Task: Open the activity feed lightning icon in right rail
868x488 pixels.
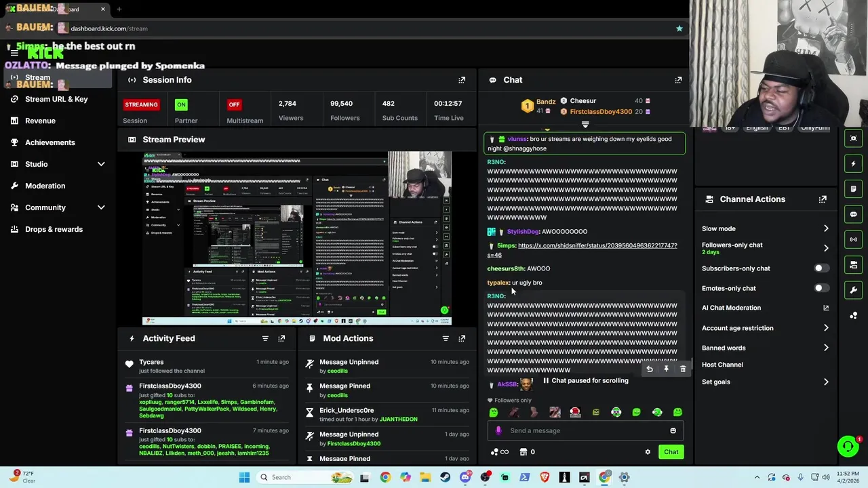Action: coord(854,163)
